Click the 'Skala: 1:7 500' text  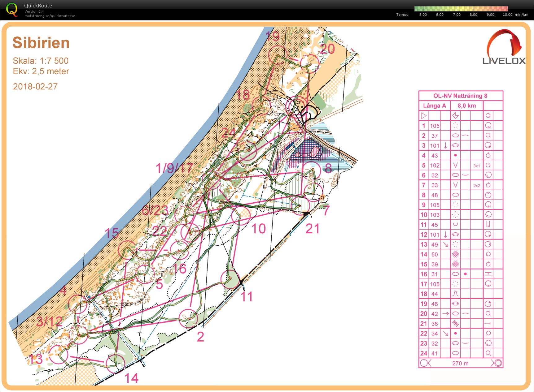(x=41, y=61)
